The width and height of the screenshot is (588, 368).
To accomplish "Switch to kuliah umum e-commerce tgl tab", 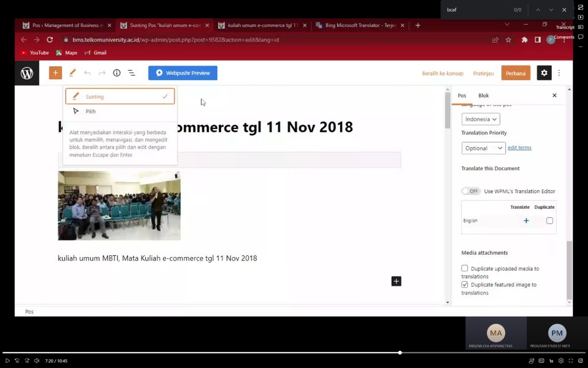I will [262, 25].
